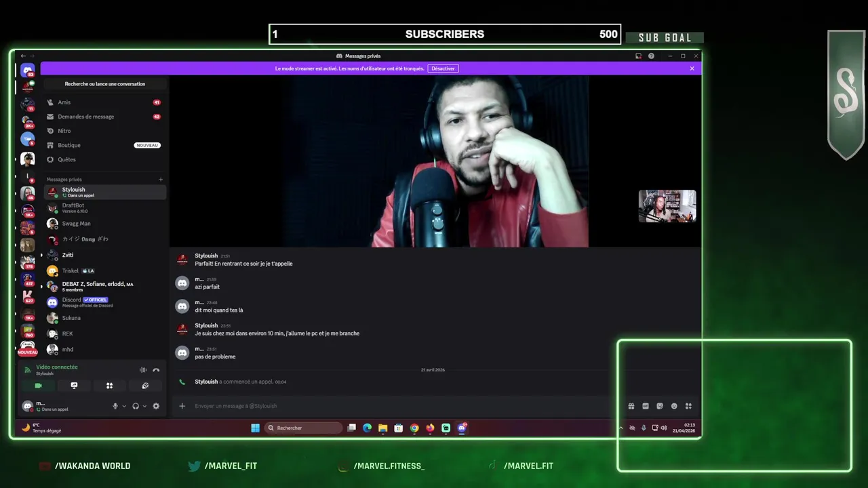The width and height of the screenshot is (868, 488).
Task: Open emoji picker
Action: pyautogui.click(x=674, y=406)
